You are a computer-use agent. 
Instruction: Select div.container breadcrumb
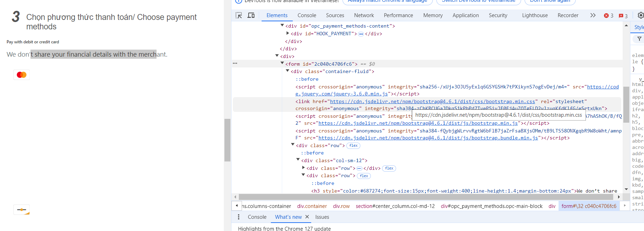coord(312,206)
